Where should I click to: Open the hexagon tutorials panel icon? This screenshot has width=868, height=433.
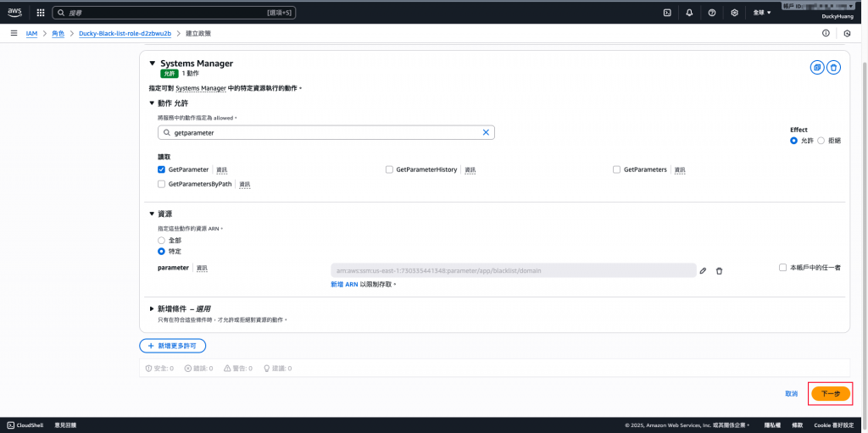pos(847,33)
